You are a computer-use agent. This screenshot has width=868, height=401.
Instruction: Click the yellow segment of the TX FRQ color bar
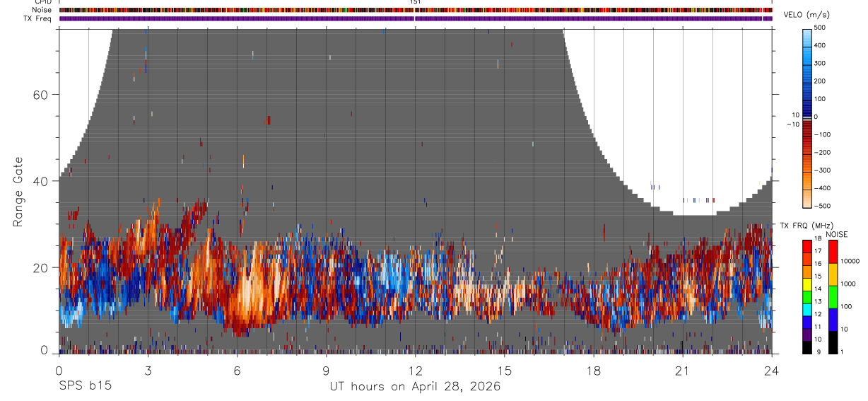[807, 284]
